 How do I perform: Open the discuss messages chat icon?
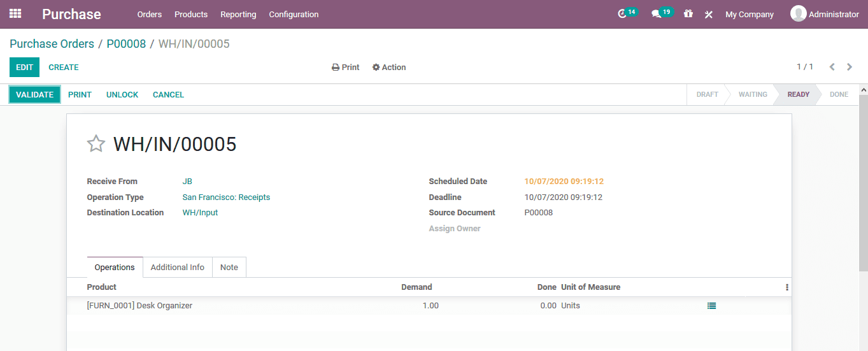click(x=656, y=14)
